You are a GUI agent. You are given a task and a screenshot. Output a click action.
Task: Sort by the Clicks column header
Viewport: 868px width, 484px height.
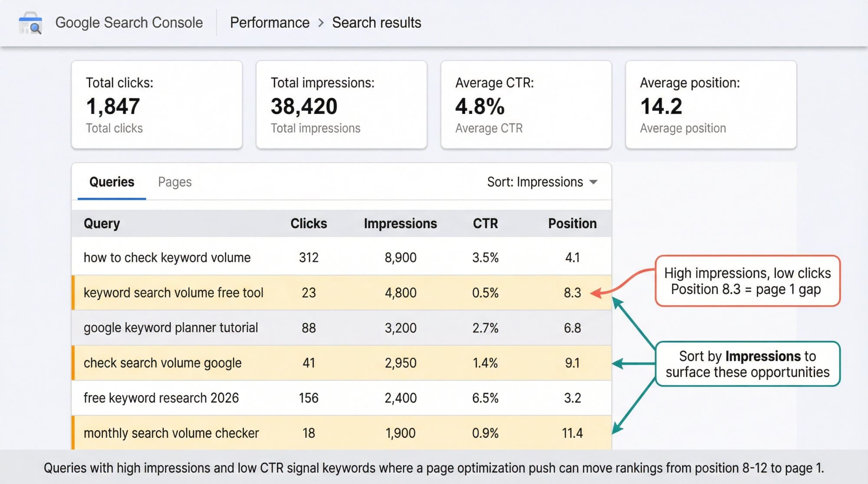click(309, 223)
